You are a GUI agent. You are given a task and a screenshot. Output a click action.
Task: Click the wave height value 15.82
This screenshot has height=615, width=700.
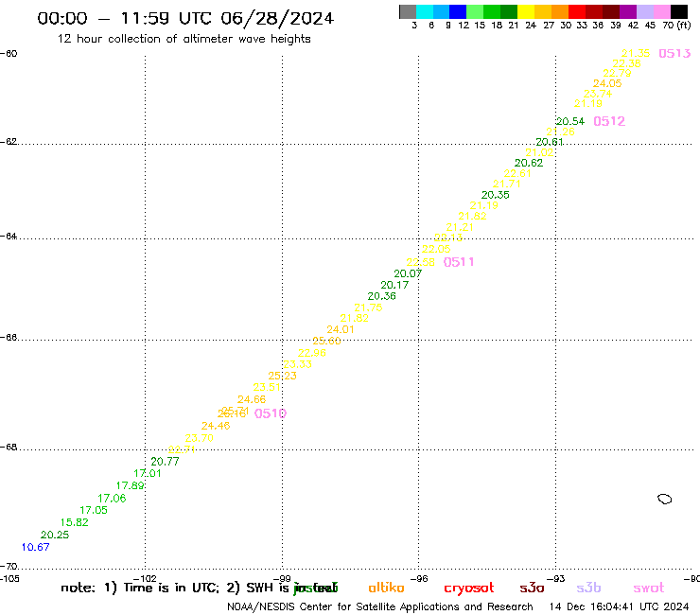tap(75, 522)
